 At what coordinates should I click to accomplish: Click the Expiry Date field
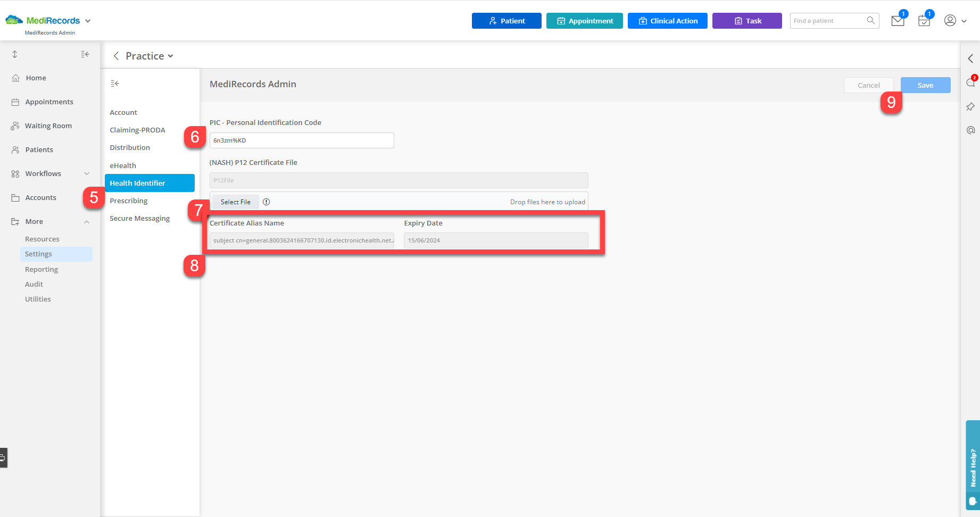point(496,240)
